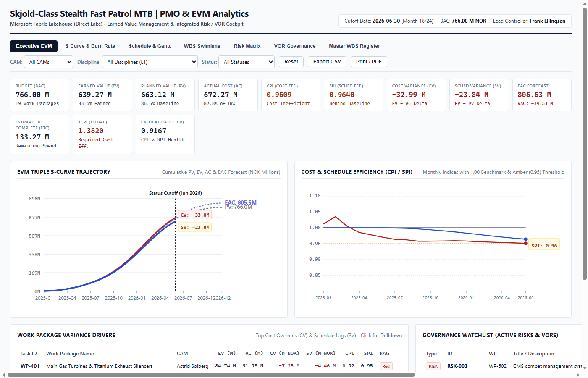Click the CV: -33.0M chart annotation
This screenshot has width=588, height=378.
coord(195,215)
